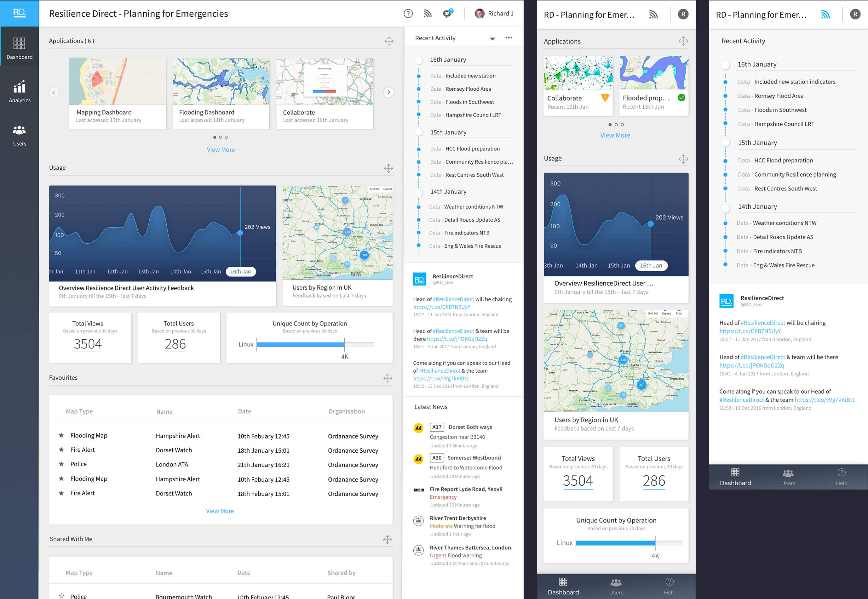This screenshot has width=868, height=599.
Task: Click the 202 Views marker on usage chart
Action: 240,233
